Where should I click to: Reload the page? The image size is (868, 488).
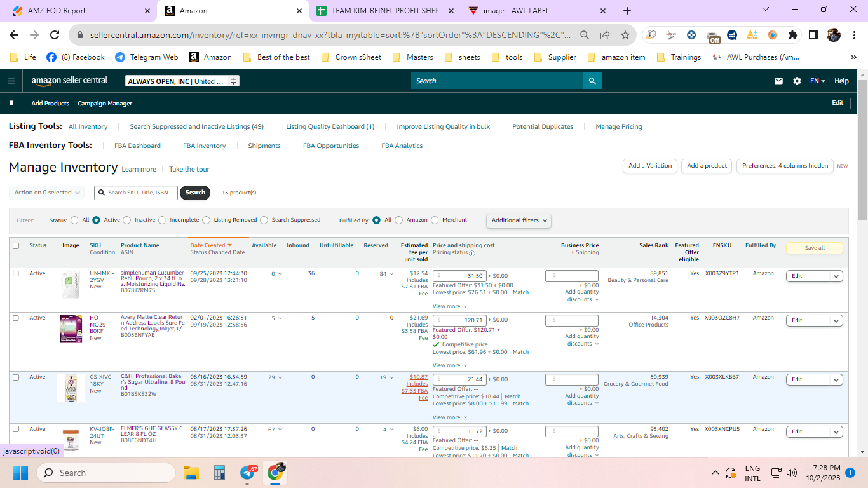[x=55, y=35]
